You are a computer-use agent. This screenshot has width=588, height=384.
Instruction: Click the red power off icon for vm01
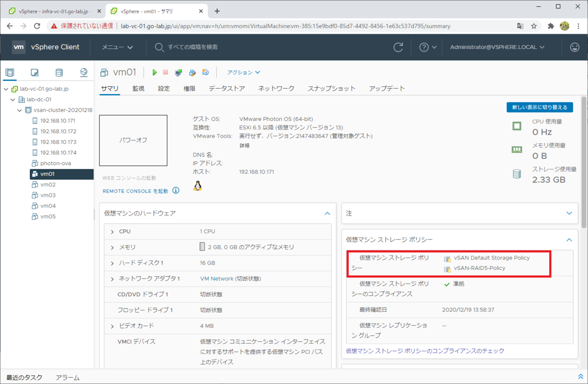click(x=165, y=72)
